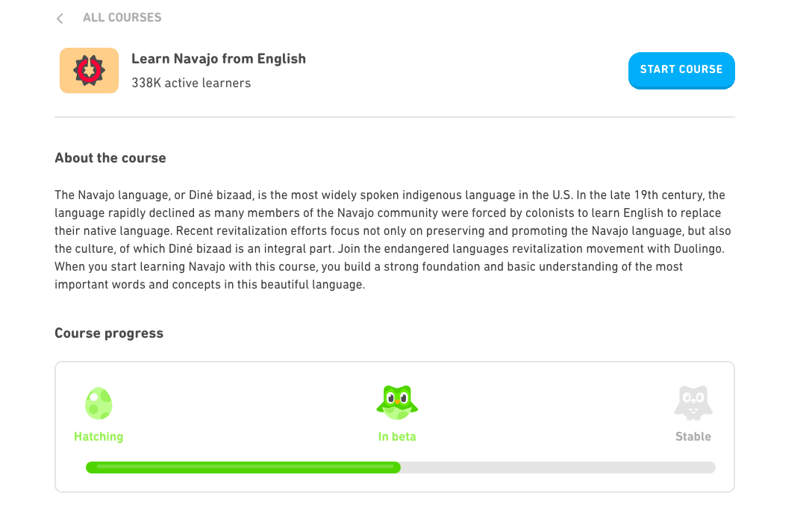Click the grey unfilled part of progress bar
812x513 pixels.
[558, 468]
